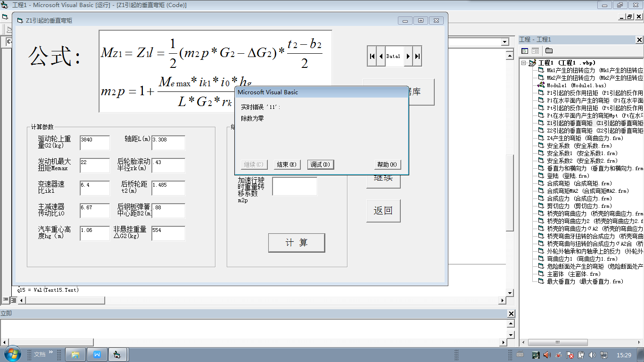Click the 计算 button on the form
The image size is (644, 362).
(x=297, y=243)
